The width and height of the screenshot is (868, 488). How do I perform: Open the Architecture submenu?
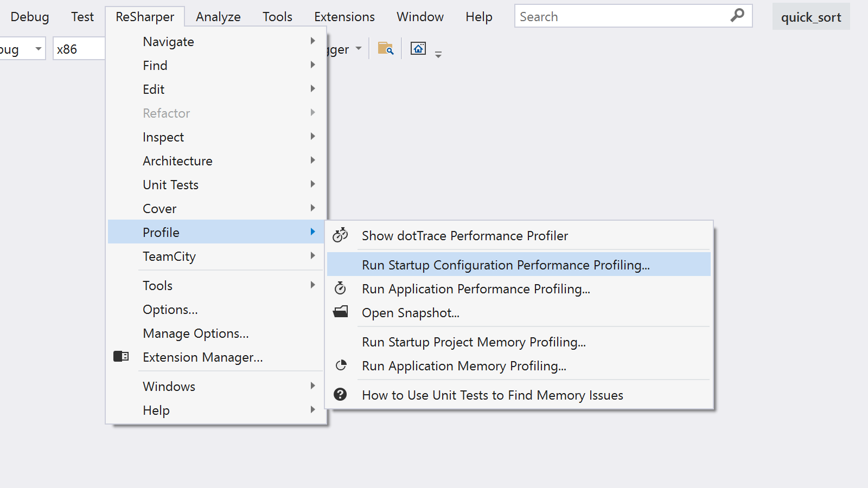(x=217, y=161)
